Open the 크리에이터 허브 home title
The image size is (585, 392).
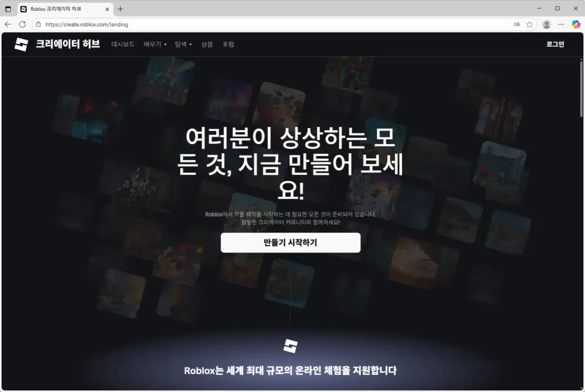coord(67,44)
